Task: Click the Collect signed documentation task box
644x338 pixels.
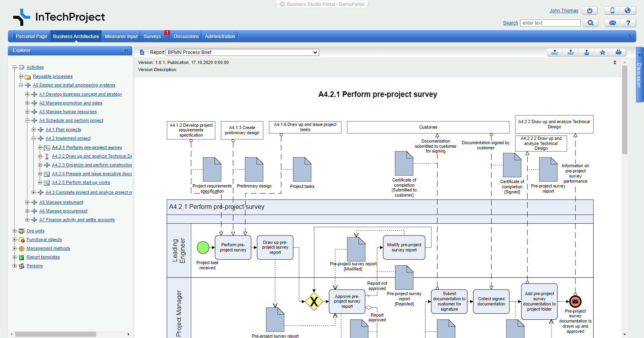Action: click(x=491, y=301)
